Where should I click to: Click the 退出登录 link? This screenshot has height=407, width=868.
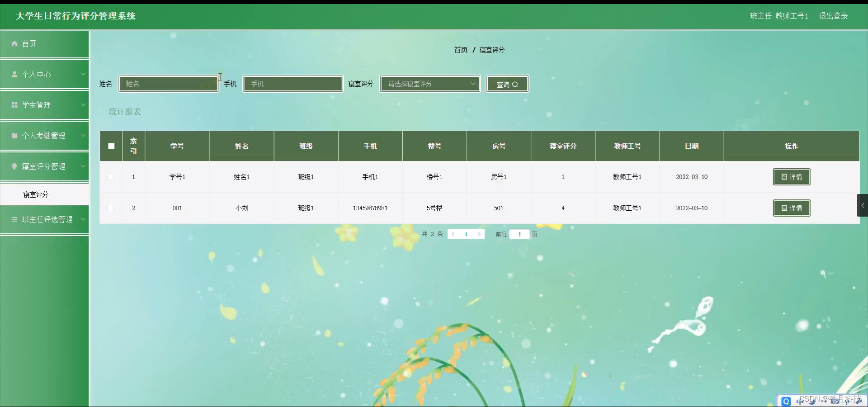[x=833, y=16]
